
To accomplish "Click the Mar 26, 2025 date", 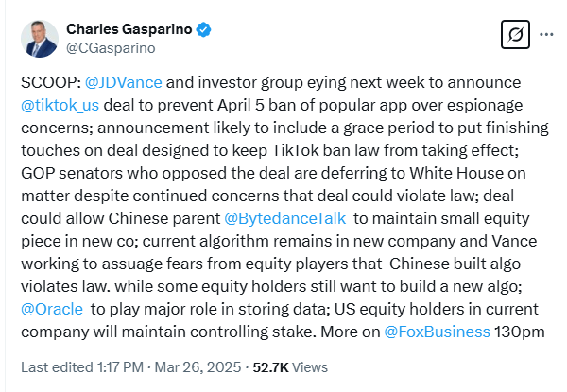I will coord(198,367).
